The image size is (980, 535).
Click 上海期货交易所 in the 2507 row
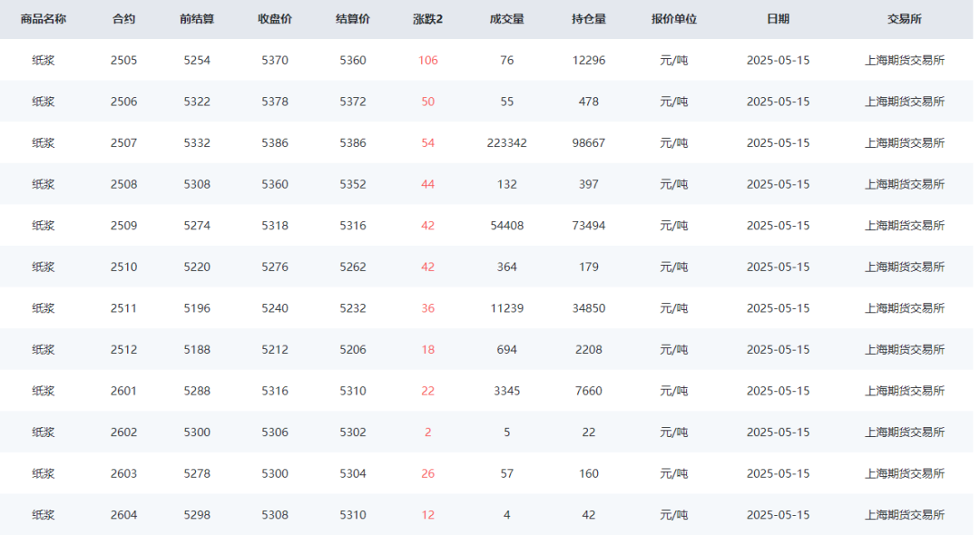coord(905,143)
